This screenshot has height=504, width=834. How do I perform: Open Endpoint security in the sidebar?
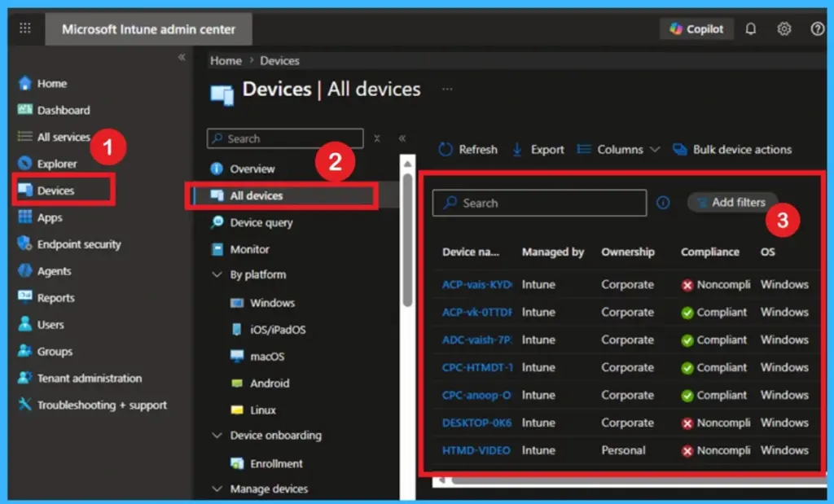78,244
